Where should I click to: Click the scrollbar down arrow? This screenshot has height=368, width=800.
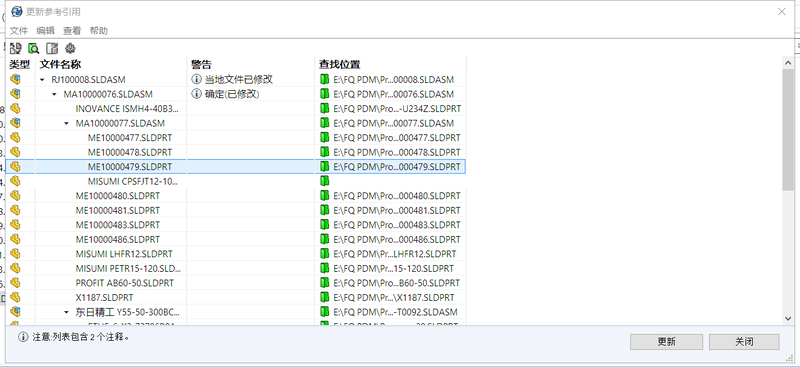tap(788, 317)
